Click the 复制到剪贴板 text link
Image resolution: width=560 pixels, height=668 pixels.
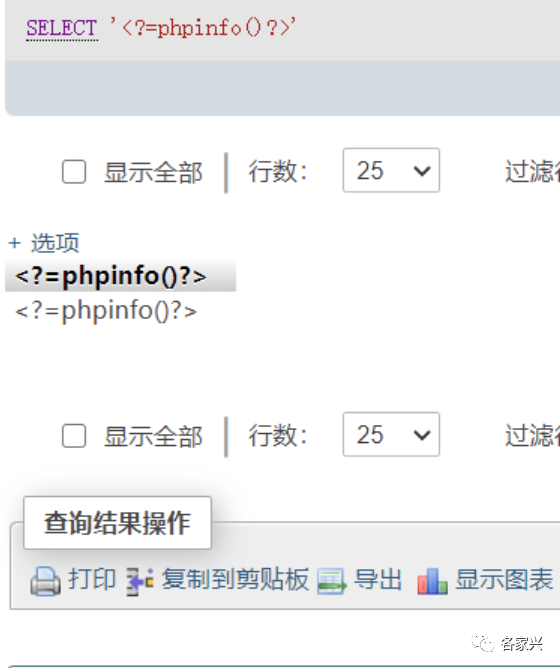click(x=235, y=579)
